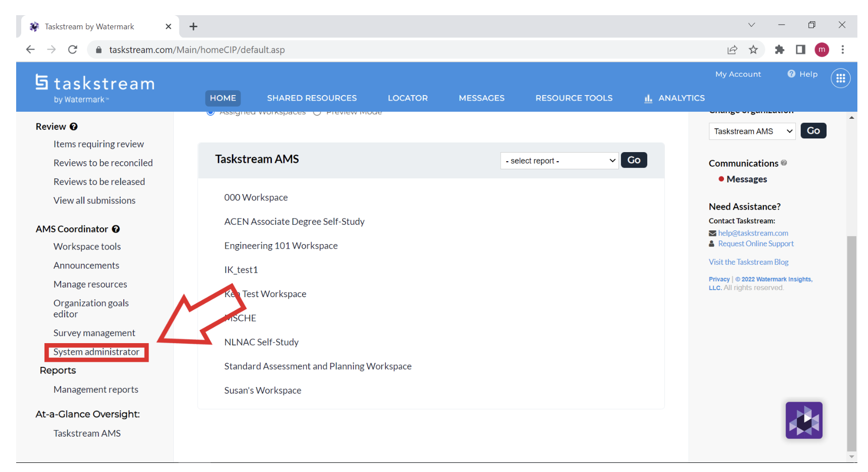Open the select report dropdown
Viewport: 868px width, 472px height.
click(x=559, y=161)
